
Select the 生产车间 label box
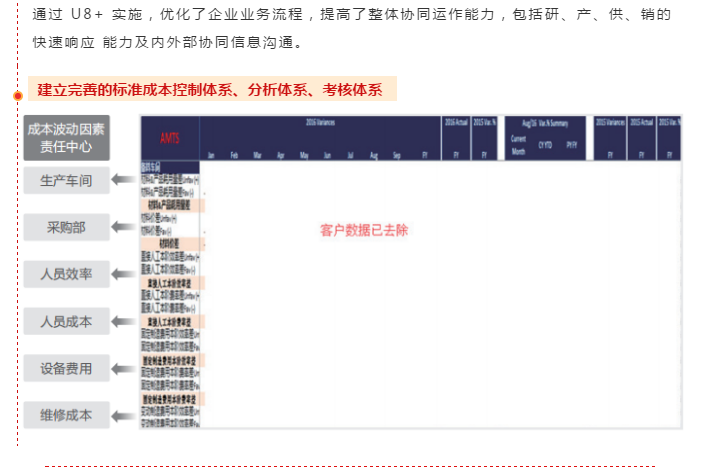(x=66, y=181)
